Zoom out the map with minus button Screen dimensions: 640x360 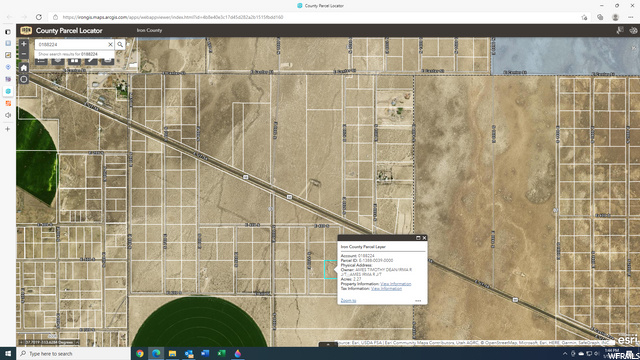(24, 54)
